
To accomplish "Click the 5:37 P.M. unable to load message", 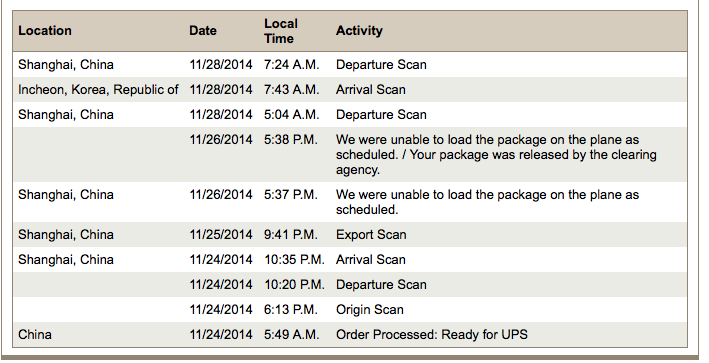I will (x=487, y=202).
